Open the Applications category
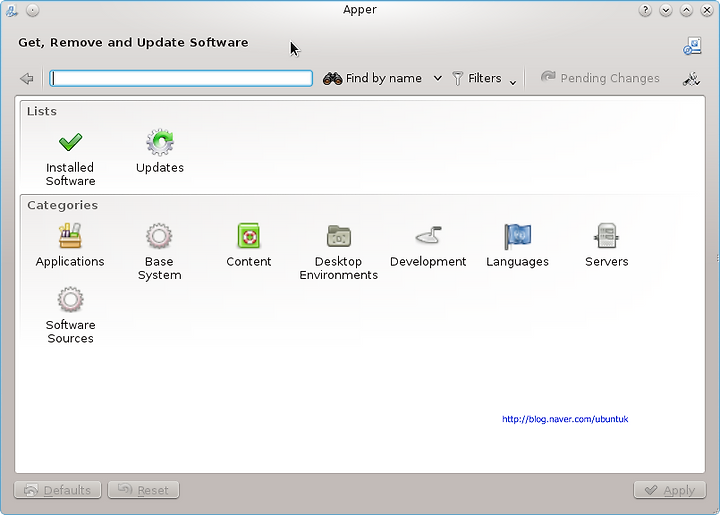 click(70, 246)
